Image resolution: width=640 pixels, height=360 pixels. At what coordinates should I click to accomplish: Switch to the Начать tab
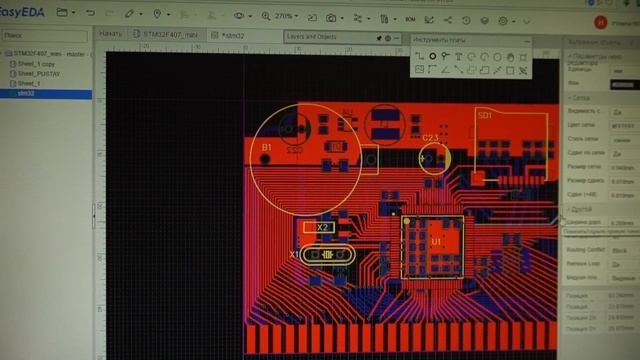tap(111, 34)
